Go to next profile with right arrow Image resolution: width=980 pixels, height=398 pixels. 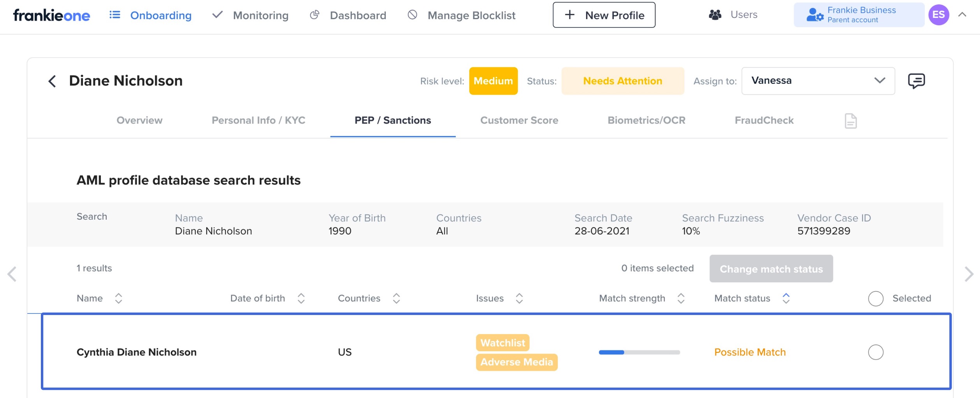click(969, 274)
